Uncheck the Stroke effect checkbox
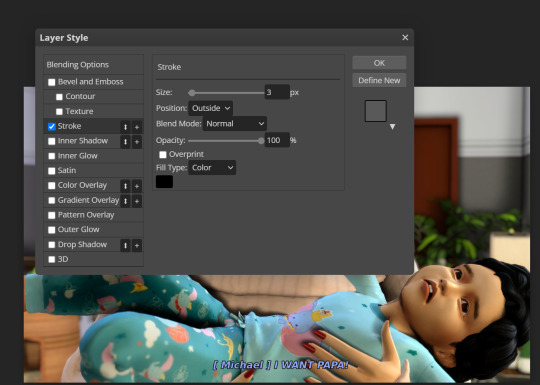 click(52, 126)
